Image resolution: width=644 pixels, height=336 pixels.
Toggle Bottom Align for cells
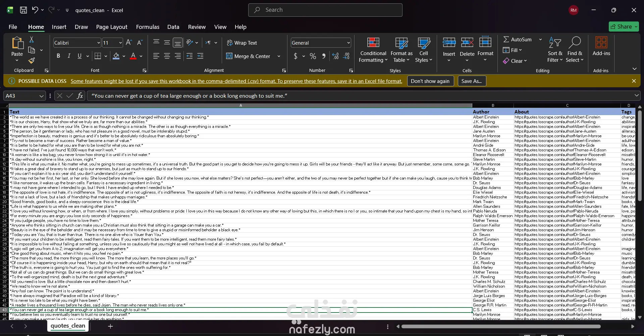(x=178, y=43)
